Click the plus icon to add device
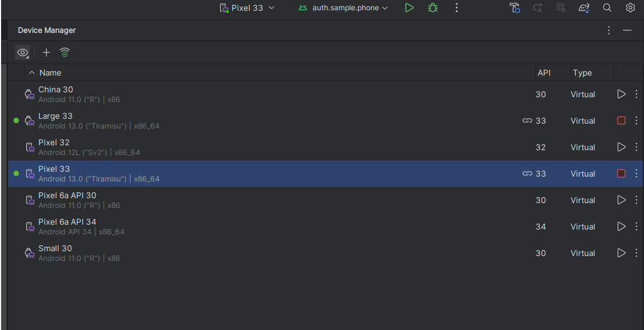644x330 pixels. [x=46, y=52]
